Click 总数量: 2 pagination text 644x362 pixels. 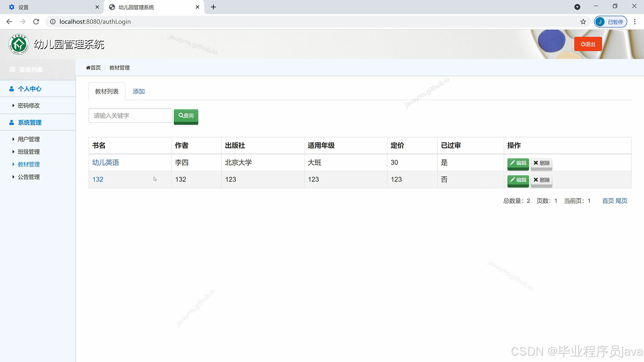point(517,201)
